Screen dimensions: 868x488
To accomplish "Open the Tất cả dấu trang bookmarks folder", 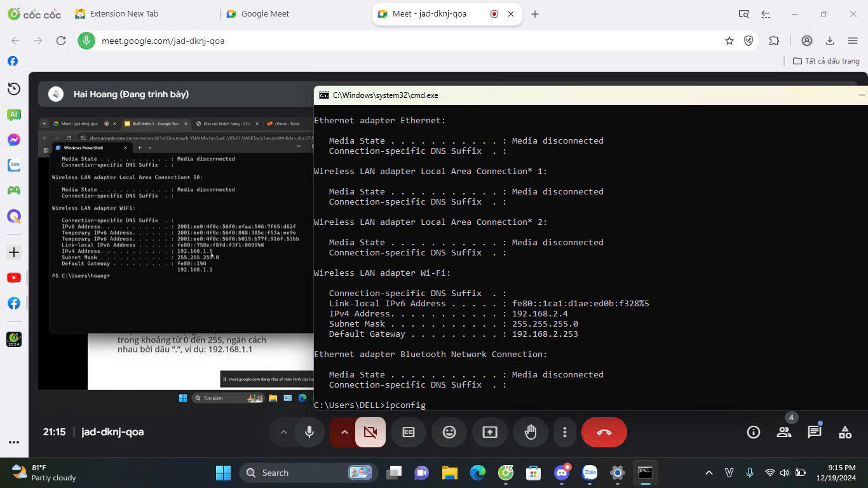I will (x=826, y=61).
